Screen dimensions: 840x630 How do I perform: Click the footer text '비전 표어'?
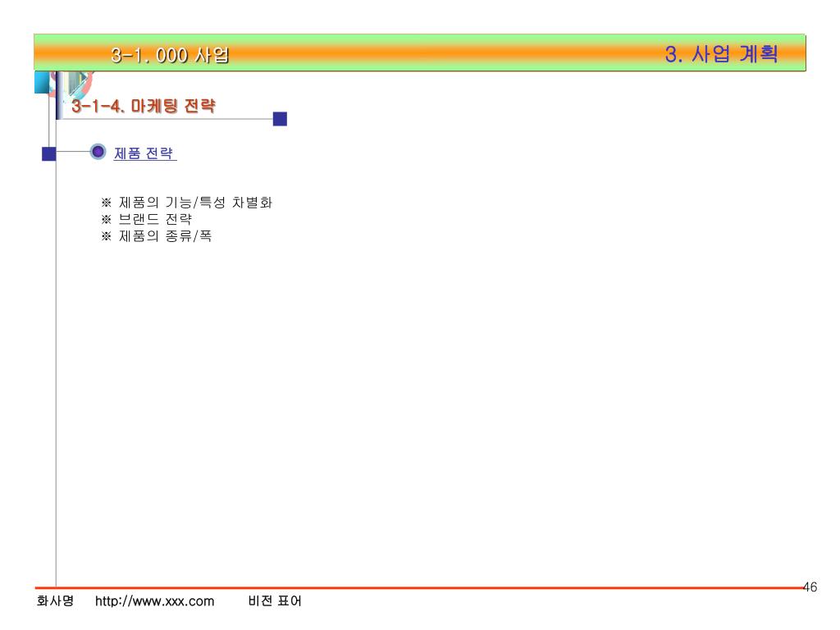coord(274,600)
